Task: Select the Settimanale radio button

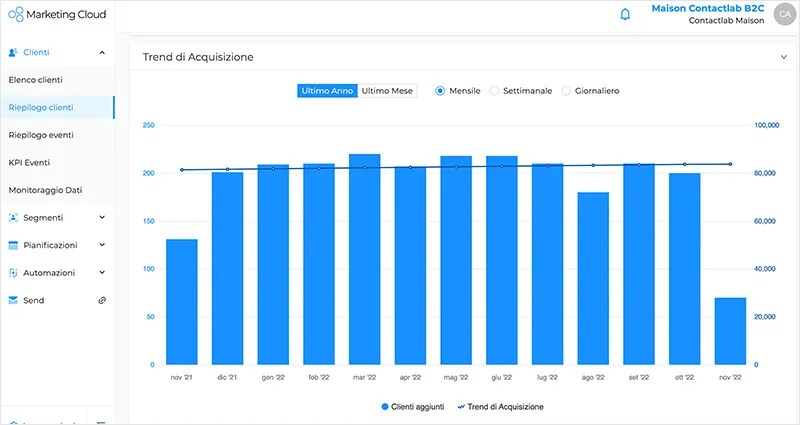Action: (x=494, y=91)
